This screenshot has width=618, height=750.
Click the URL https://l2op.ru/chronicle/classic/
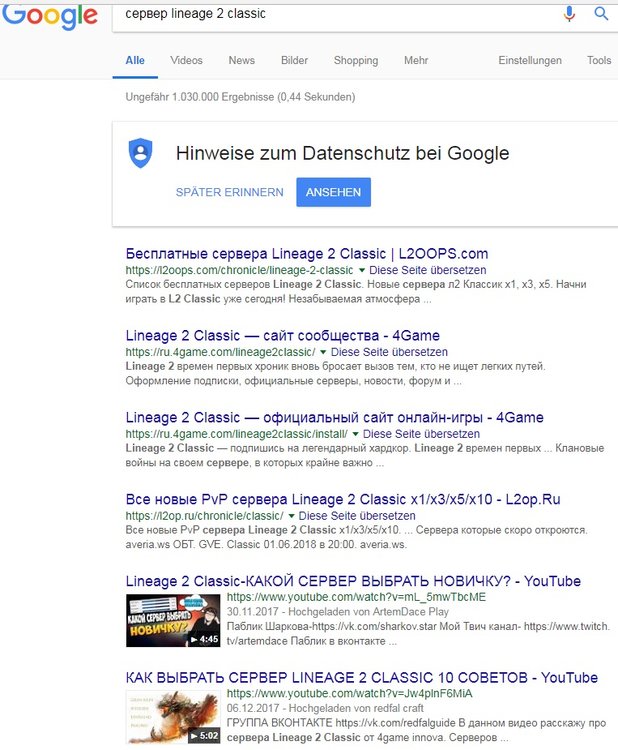coord(204,516)
